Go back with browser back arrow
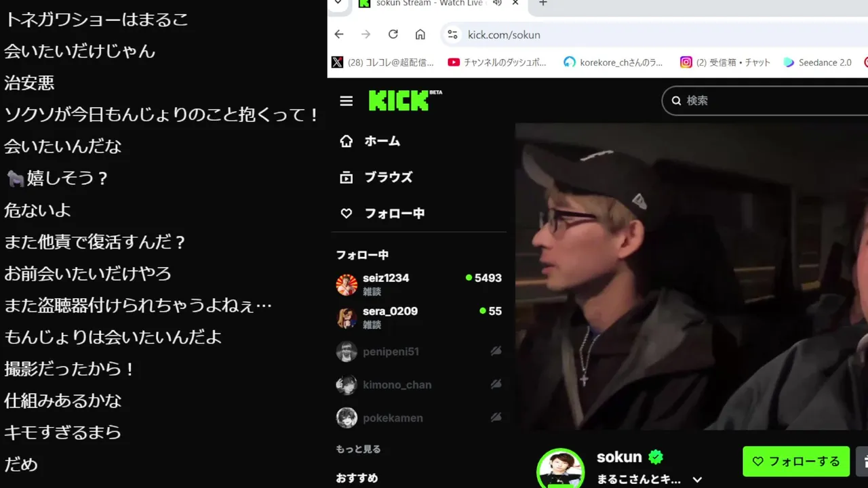The height and width of the screenshot is (488, 868). coord(339,35)
